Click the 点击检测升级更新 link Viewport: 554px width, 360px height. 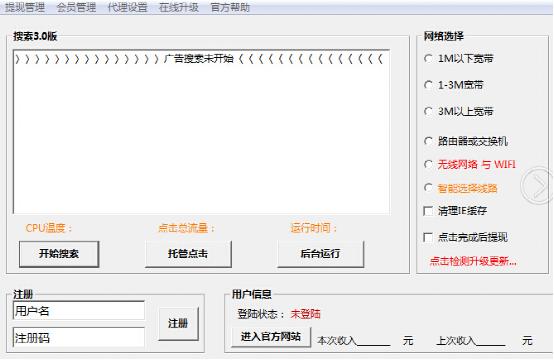click(473, 261)
